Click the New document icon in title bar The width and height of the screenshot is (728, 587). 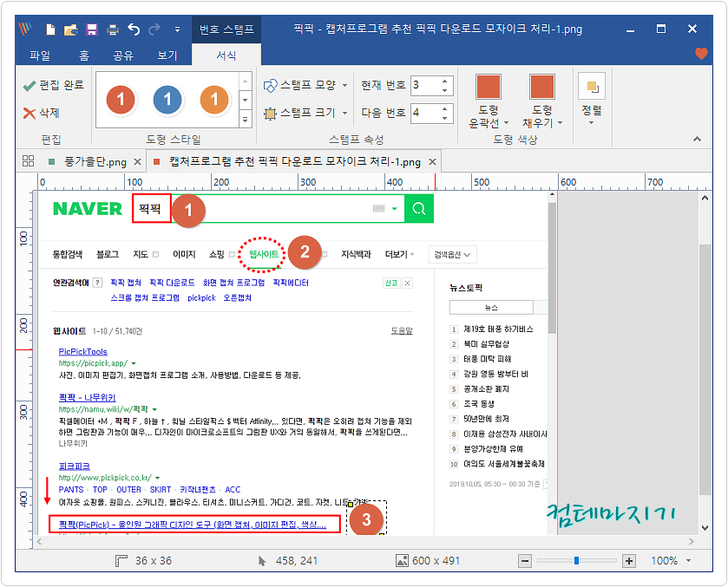coord(50,29)
